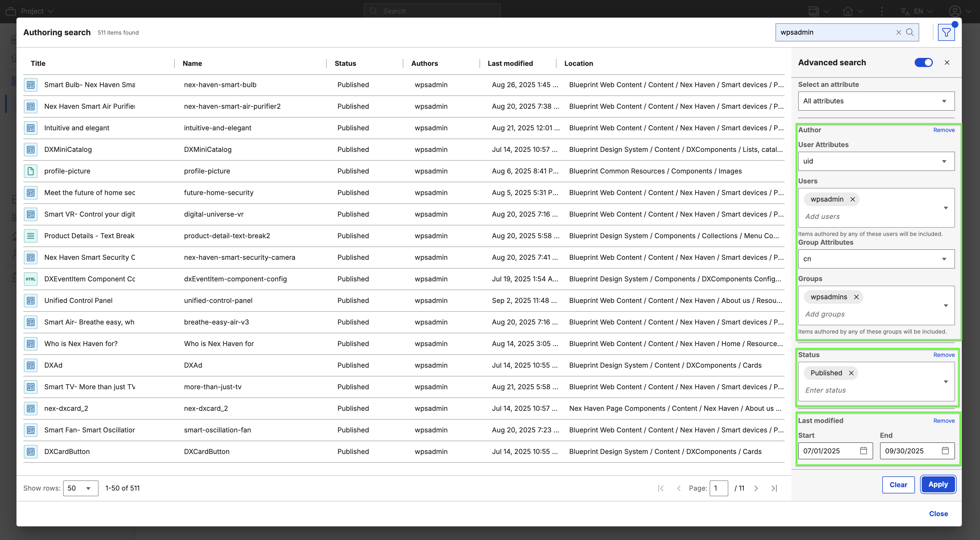Click the magnifier icon in wpsadmin search
This screenshot has width=980, height=540.
pos(910,32)
